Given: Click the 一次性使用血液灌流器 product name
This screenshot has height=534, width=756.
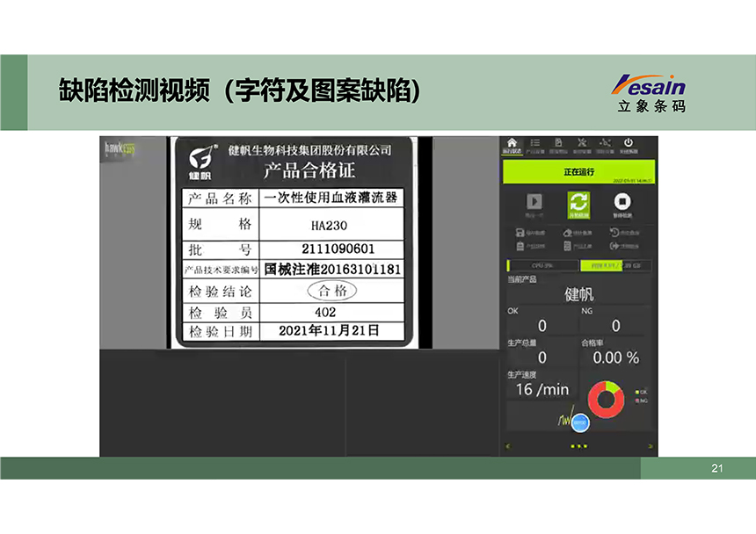Looking at the screenshot, I should tap(331, 198).
